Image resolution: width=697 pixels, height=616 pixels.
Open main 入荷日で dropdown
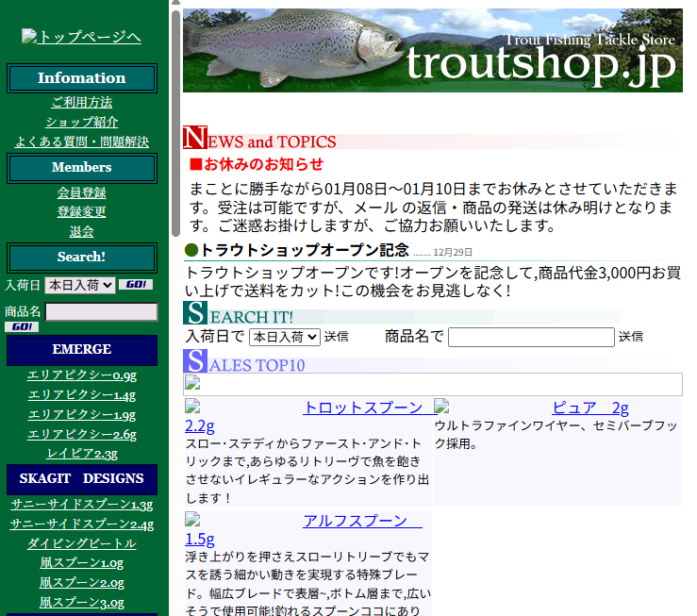point(285,337)
